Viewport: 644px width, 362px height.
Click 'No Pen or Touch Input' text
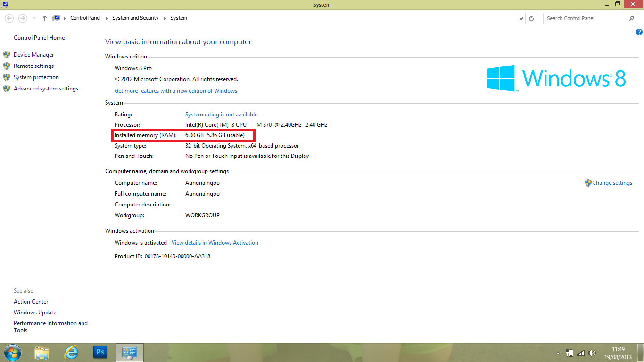pyautogui.click(x=216, y=156)
